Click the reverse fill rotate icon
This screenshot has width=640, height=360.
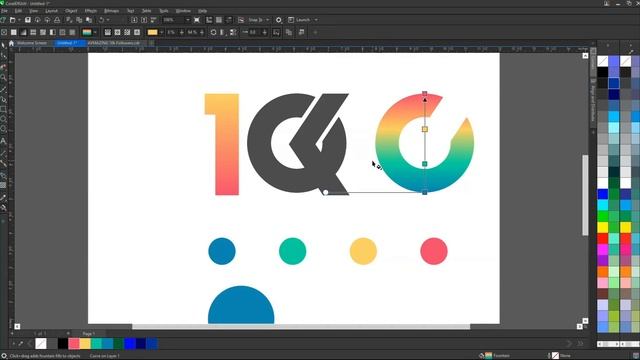213,32
